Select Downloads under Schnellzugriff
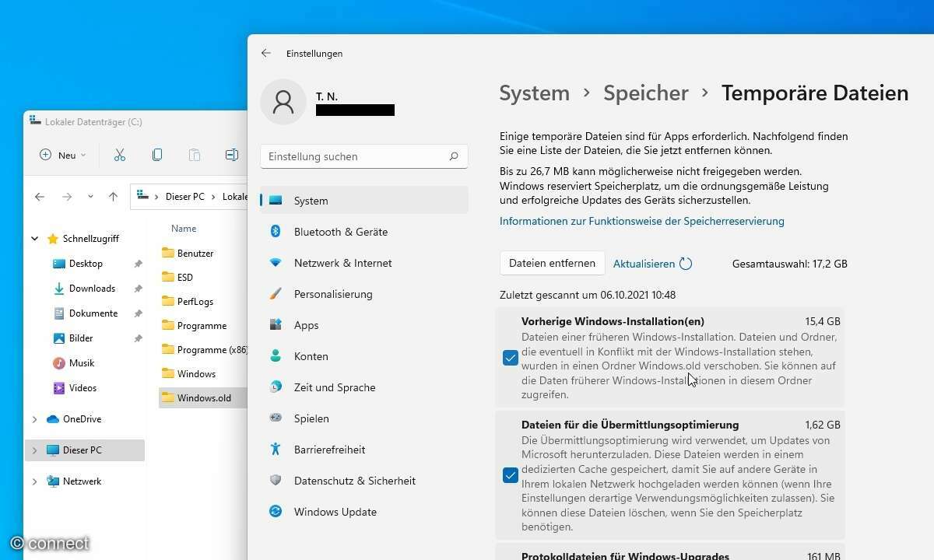The width and height of the screenshot is (934, 560). tap(92, 289)
